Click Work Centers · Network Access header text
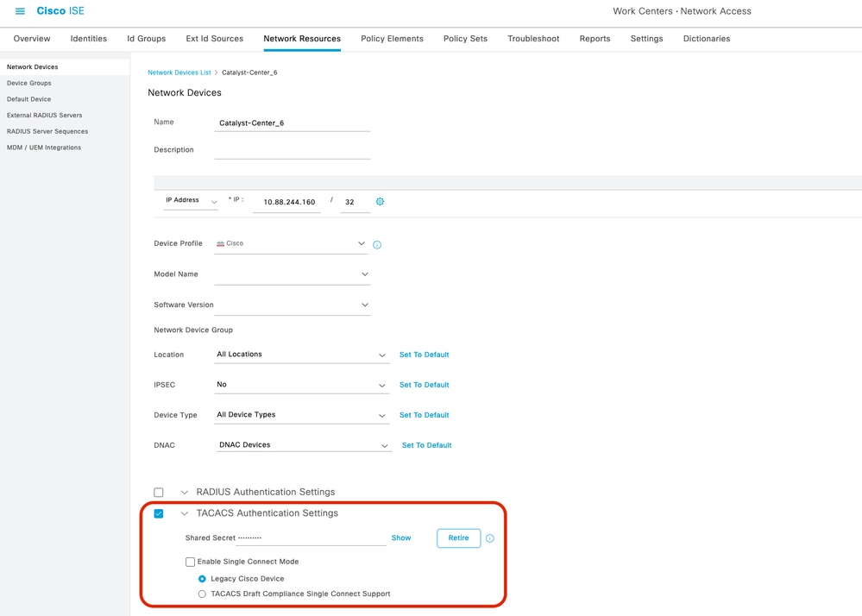 click(682, 11)
